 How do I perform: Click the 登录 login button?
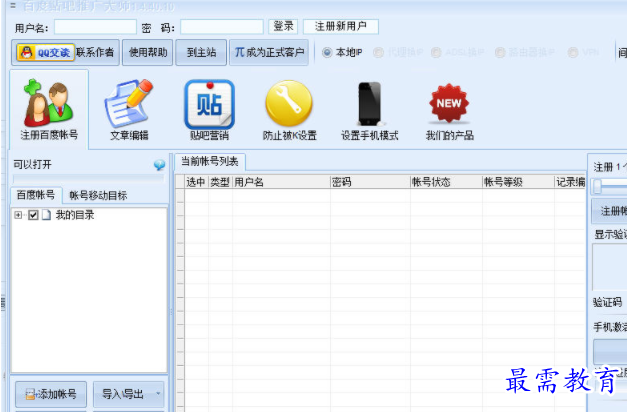tap(283, 26)
